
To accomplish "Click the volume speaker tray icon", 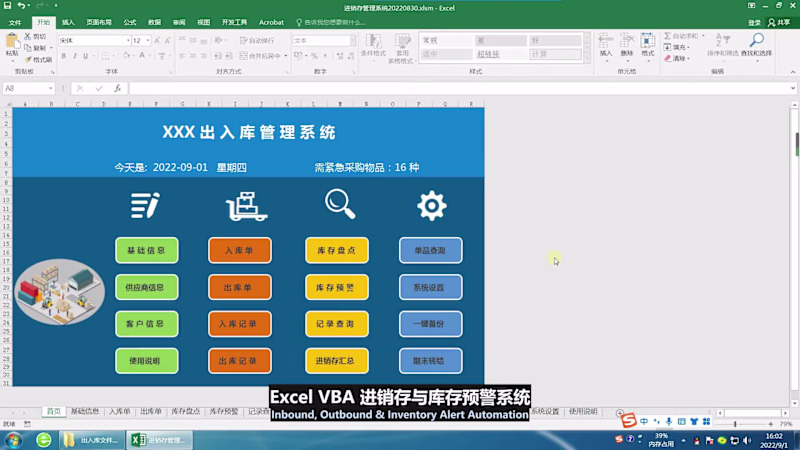I will tap(747, 440).
